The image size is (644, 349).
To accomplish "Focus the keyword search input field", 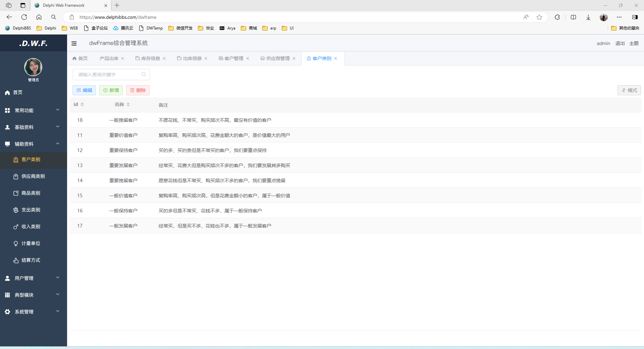I will (x=107, y=74).
